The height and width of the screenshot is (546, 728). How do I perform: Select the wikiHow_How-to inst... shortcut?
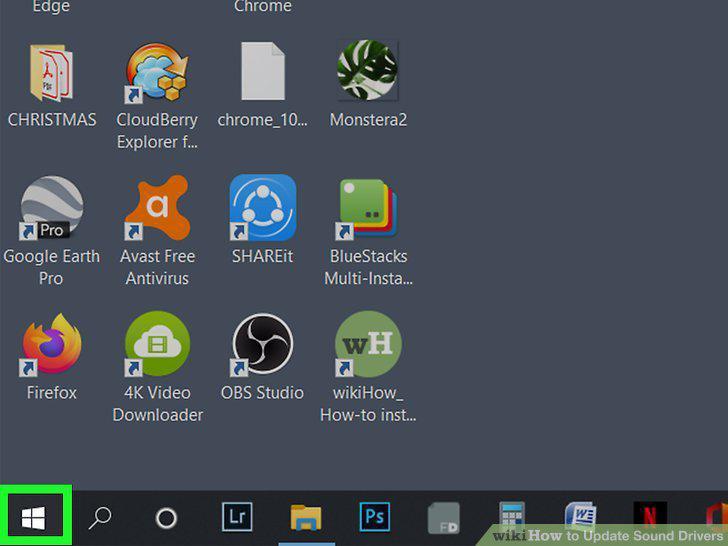(x=368, y=344)
